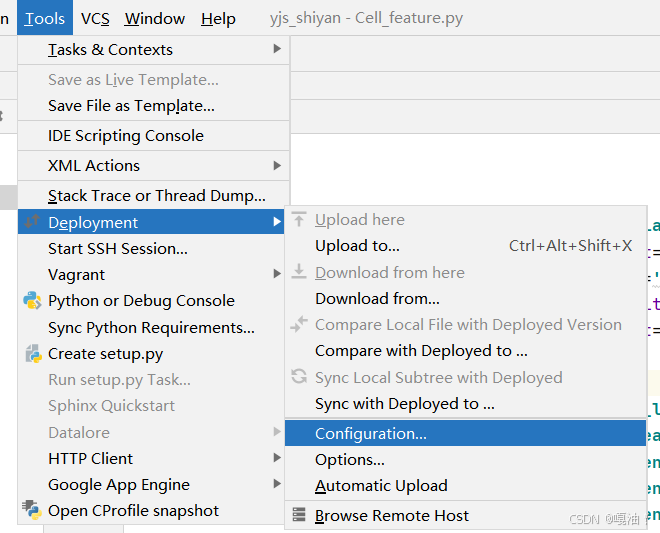Open Deployment Configuration...

(466, 433)
